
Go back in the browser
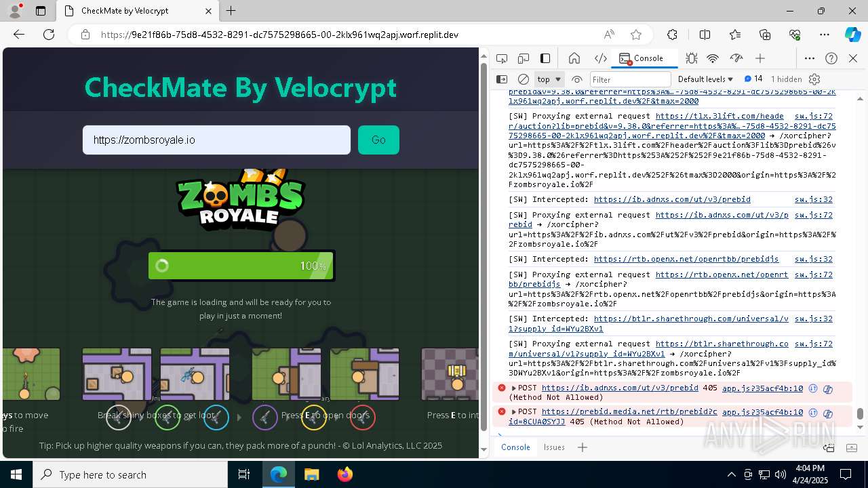point(19,35)
